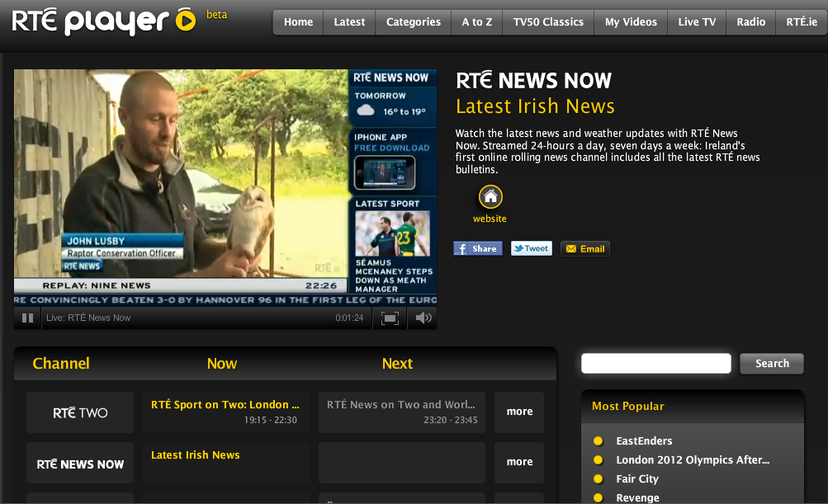The image size is (828, 504).
Task: Click the 'Channel' column header
Action: (x=61, y=364)
